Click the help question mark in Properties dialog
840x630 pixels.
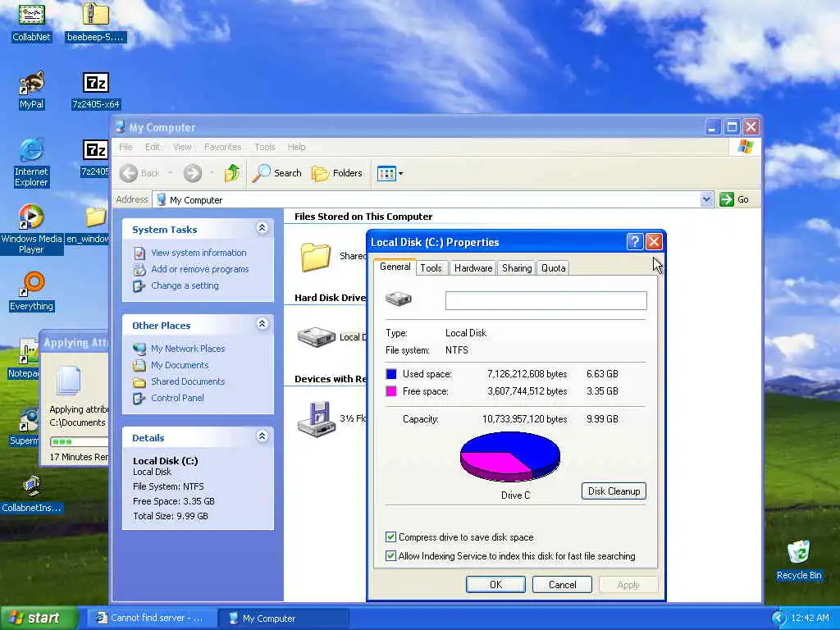click(634, 242)
